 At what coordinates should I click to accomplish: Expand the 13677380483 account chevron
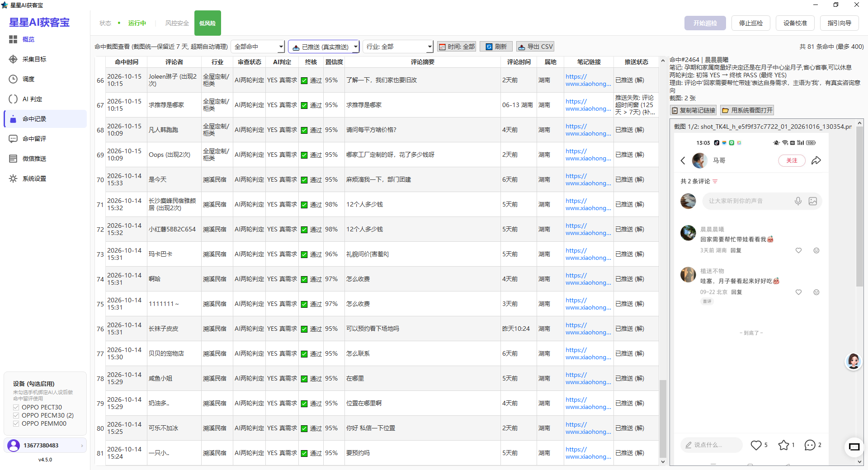point(82,446)
